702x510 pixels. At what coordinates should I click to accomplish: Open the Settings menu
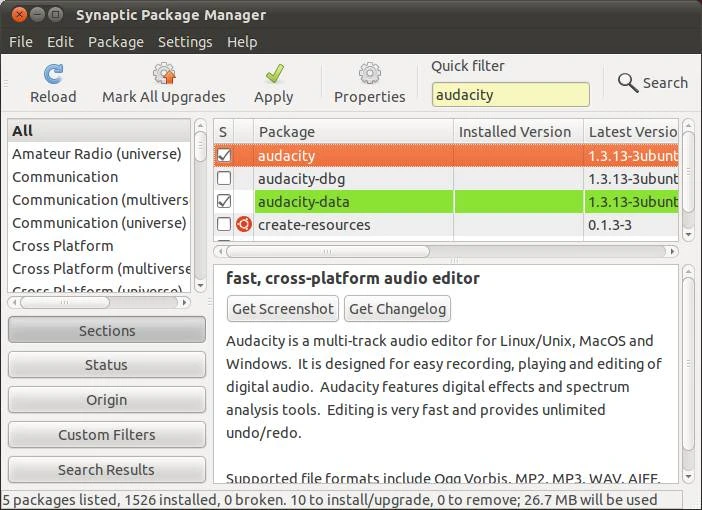[185, 42]
